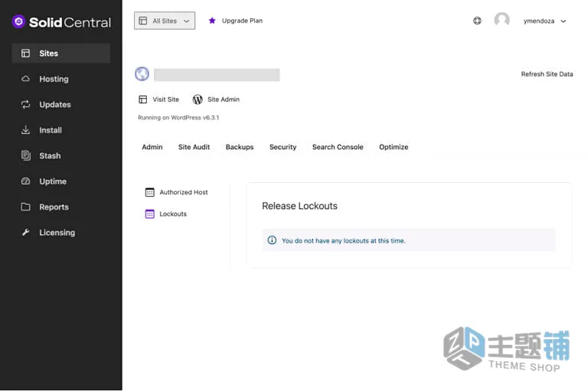Click Refresh Site Data

(x=547, y=74)
